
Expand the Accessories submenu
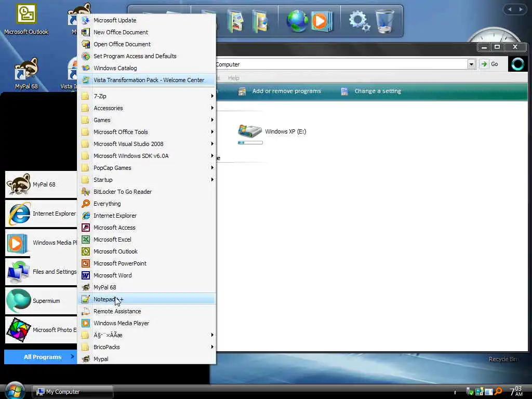pos(147,108)
